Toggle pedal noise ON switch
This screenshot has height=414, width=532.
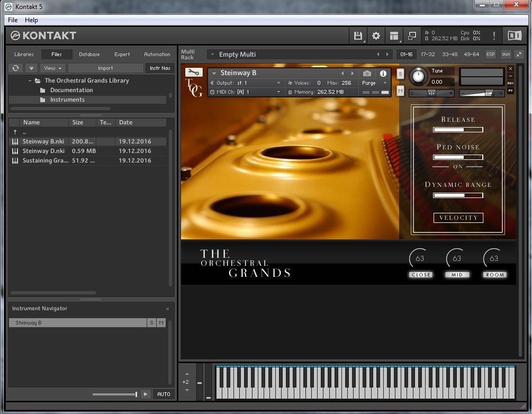coord(458,167)
